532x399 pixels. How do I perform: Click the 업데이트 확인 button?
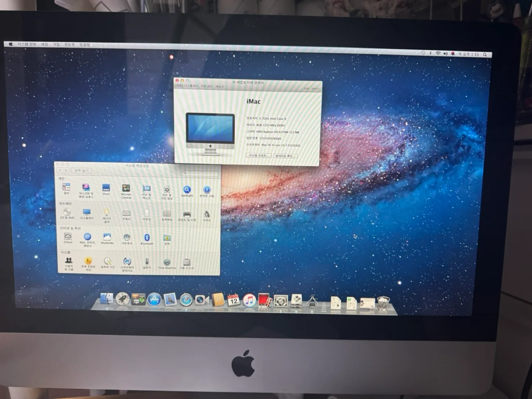click(285, 156)
